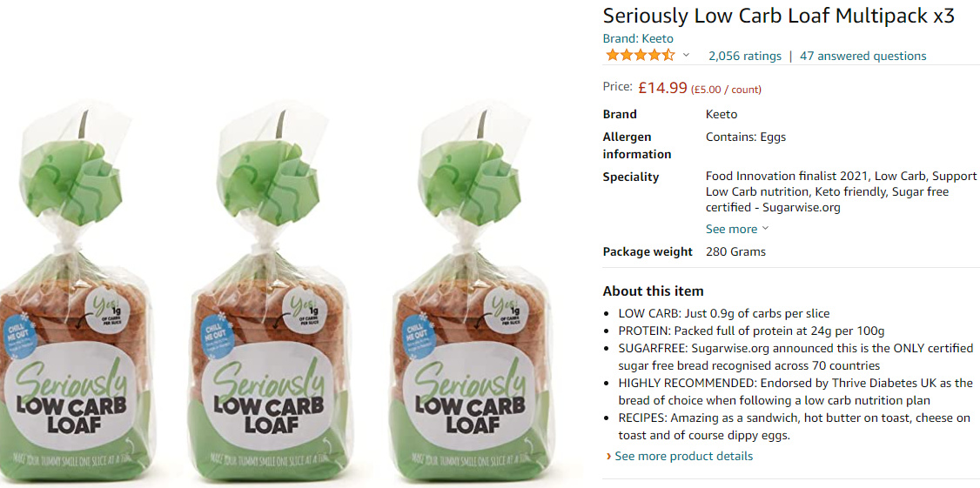Open See more product details
The image size is (980, 488).
tap(683, 456)
